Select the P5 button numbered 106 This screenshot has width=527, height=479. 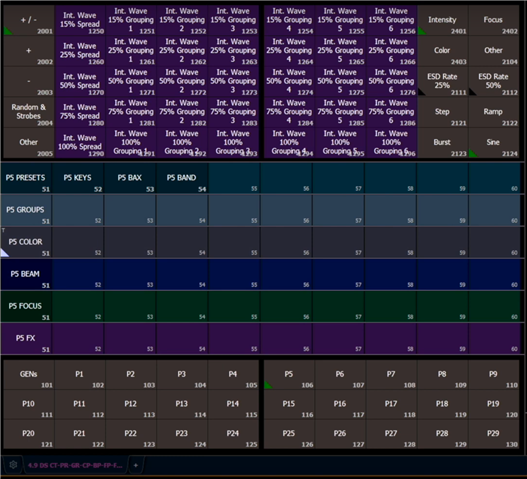[289, 375]
